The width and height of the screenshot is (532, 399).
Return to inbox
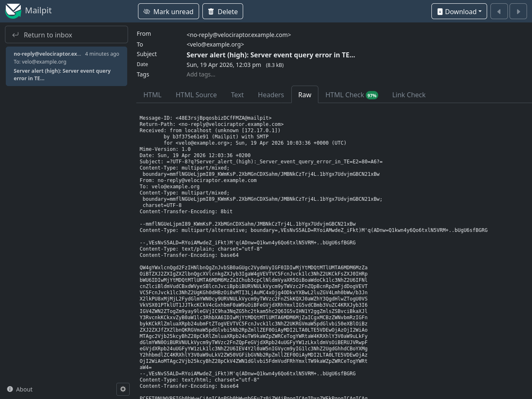coord(66,35)
